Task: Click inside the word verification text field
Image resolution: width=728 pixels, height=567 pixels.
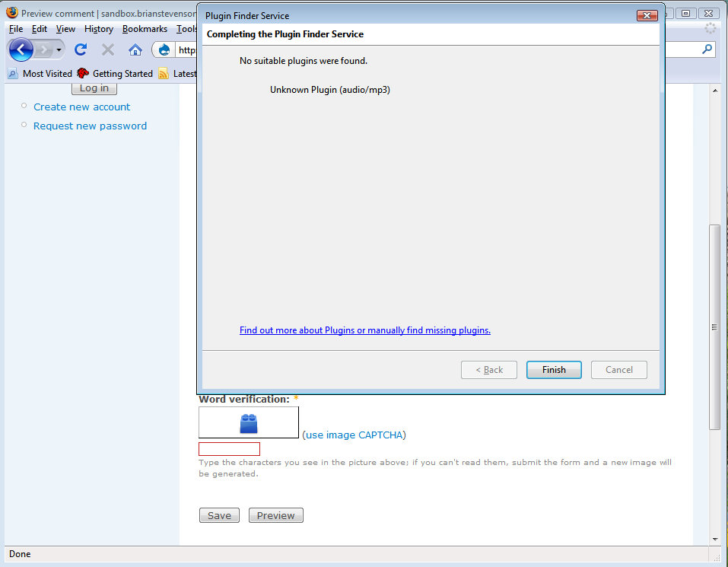Action: point(228,448)
